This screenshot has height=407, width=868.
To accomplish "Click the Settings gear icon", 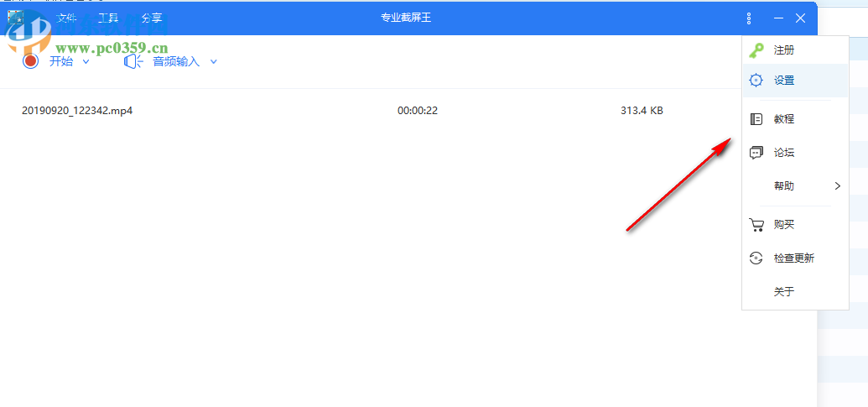I will pos(756,81).
